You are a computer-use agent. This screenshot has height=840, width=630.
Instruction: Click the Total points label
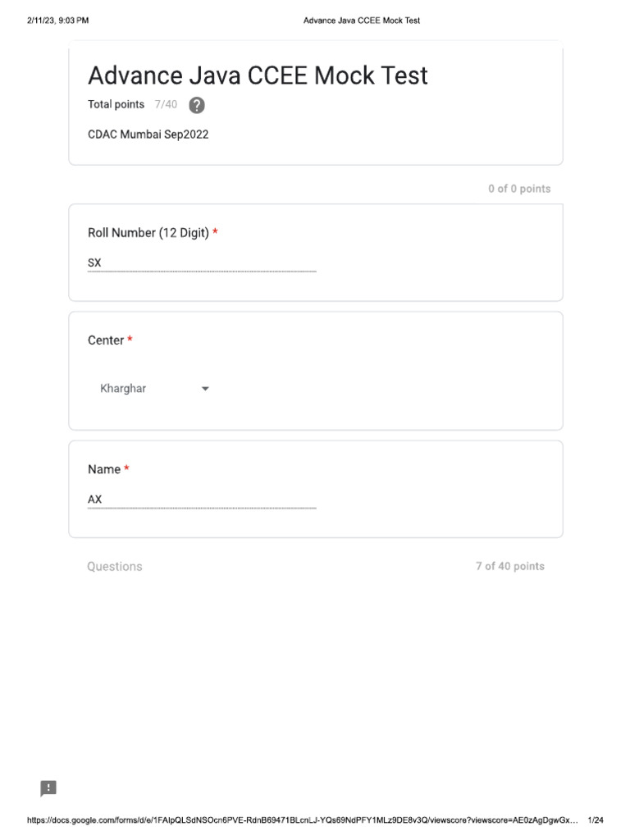(116, 104)
